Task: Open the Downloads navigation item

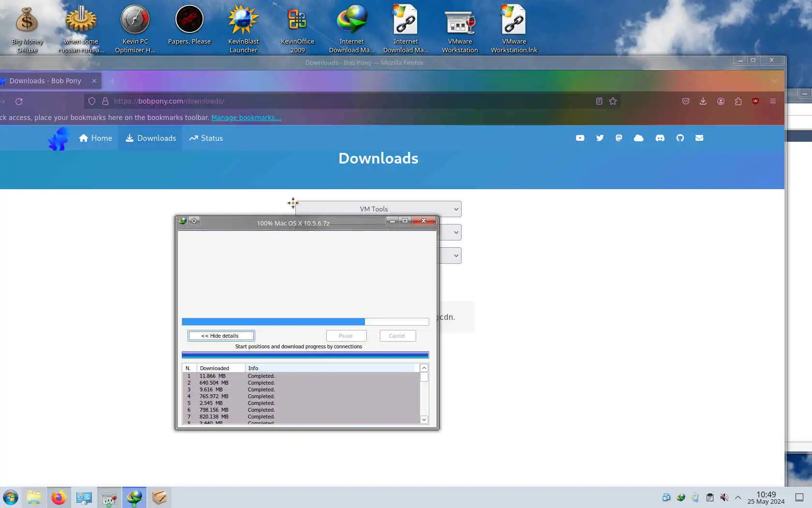Action: pyautogui.click(x=150, y=138)
